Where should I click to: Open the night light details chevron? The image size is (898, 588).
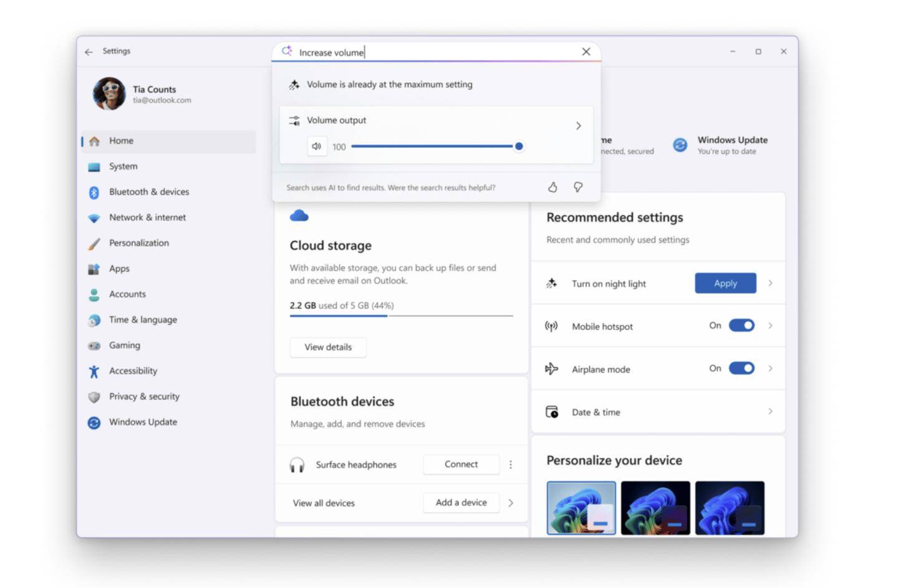pyautogui.click(x=770, y=283)
